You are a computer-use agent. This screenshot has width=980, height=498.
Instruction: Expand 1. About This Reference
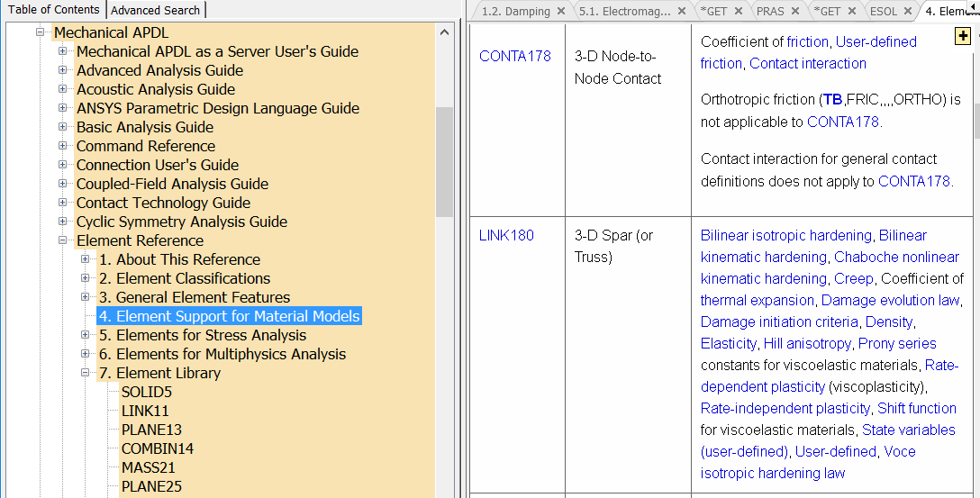coord(85,258)
